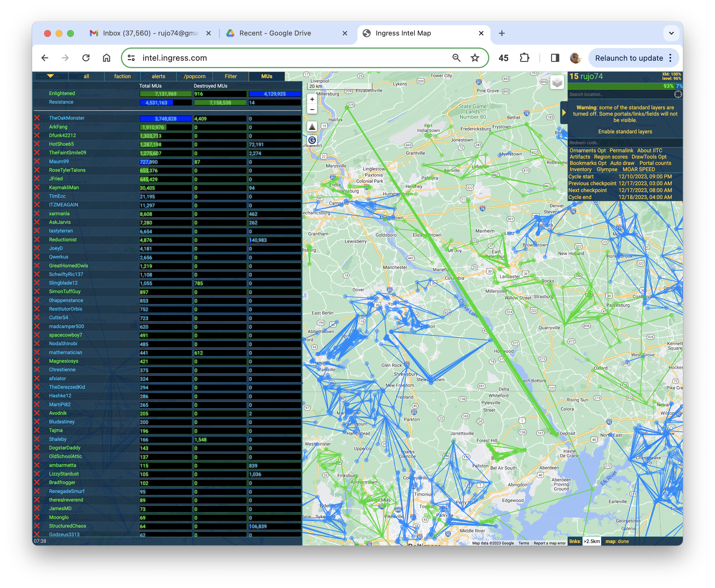Reload the page in Chrome
Viewport: 715px width, 588px height.
point(86,58)
